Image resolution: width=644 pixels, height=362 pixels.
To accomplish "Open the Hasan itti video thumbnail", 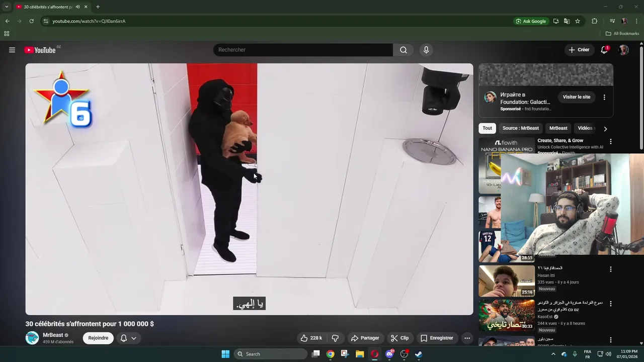I will coord(507,281).
